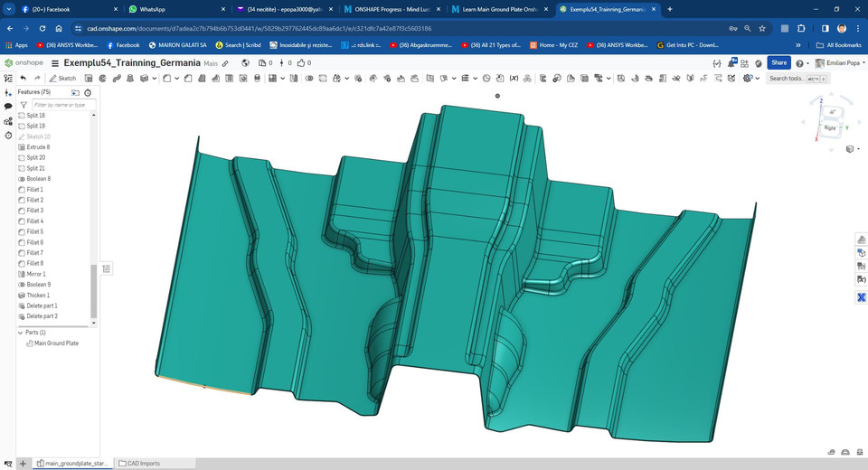Select the Delete part tool icon
This screenshot has height=470, width=868.
point(358,78)
